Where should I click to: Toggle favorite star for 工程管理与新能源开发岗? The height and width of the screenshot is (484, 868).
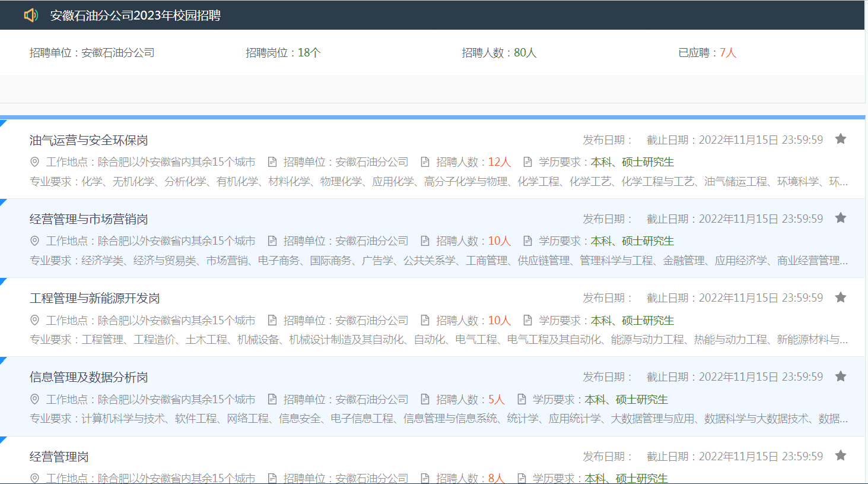point(840,298)
